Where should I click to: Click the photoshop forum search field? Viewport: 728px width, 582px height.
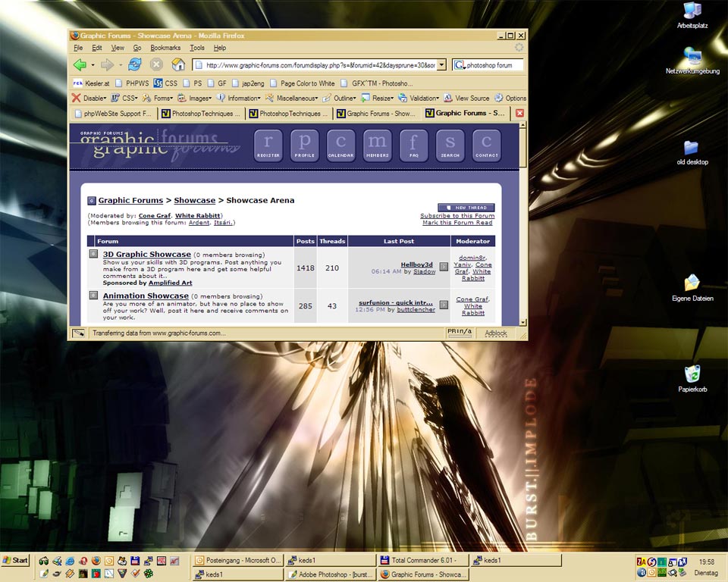pyautogui.click(x=494, y=65)
